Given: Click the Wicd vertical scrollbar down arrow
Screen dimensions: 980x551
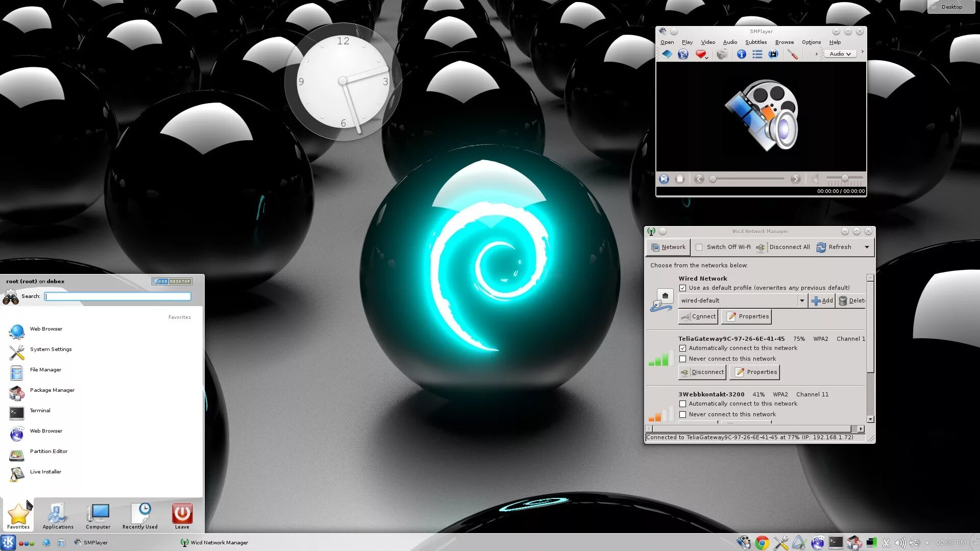Looking at the screenshot, I should click(x=870, y=419).
